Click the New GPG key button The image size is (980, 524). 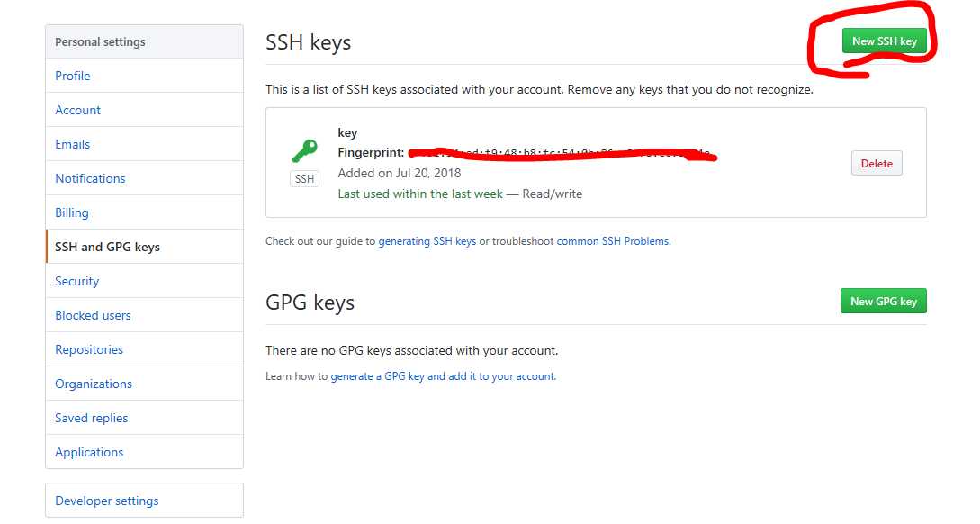click(883, 302)
